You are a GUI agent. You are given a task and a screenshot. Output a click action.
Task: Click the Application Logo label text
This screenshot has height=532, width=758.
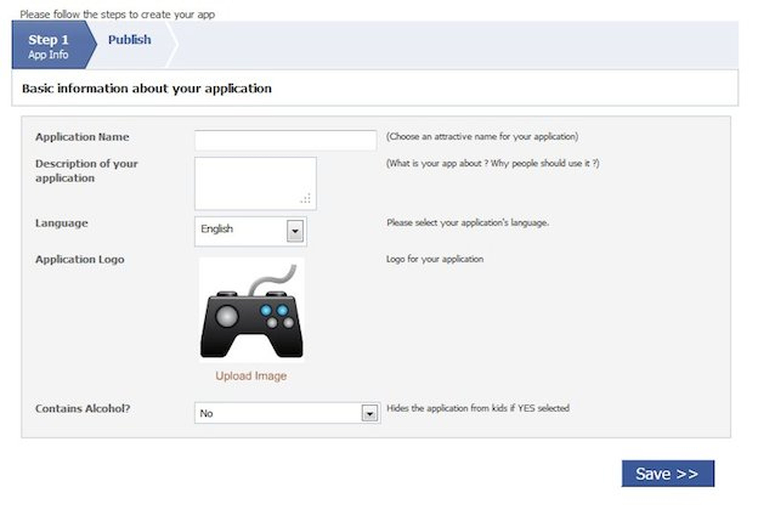point(80,260)
